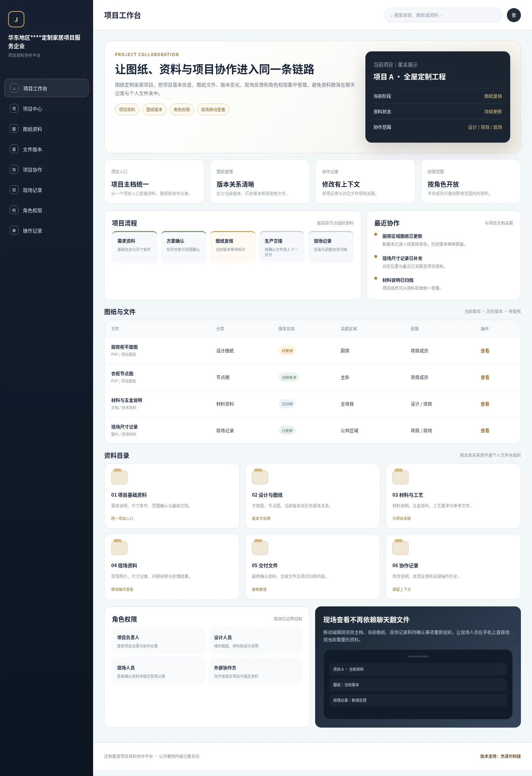Open the 01 项目基础资料 folder icon

point(119,477)
